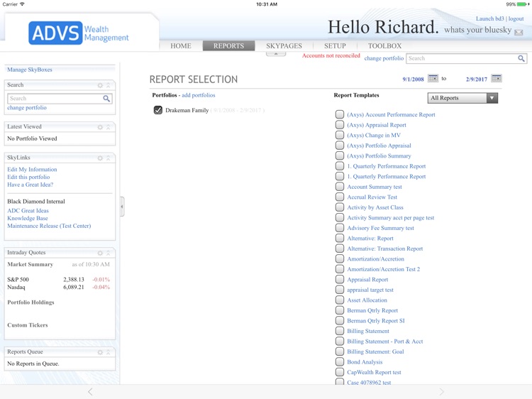The height and width of the screenshot is (399, 532).
Task: Open the TOOLBOX tab
Action: [x=384, y=46]
